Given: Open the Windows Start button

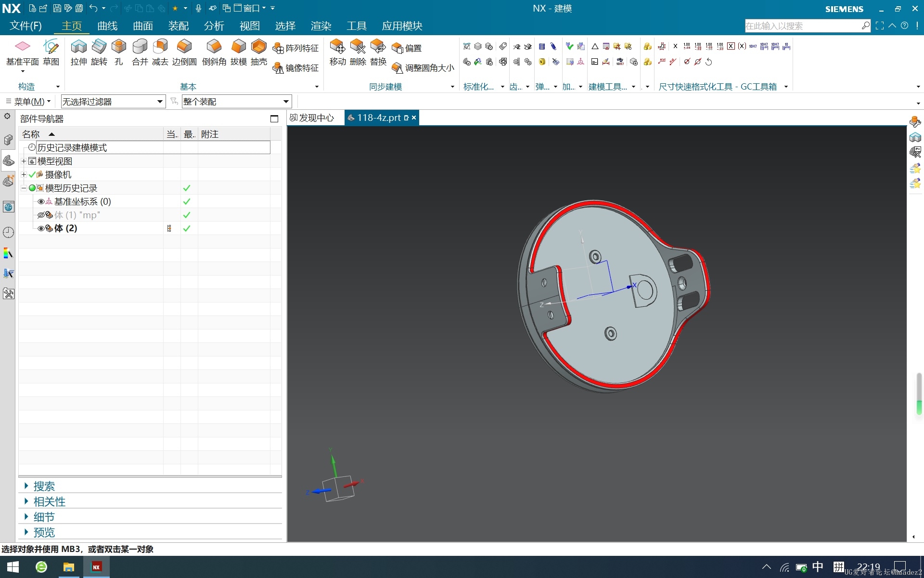Looking at the screenshot, I should [x=13, y=567].
